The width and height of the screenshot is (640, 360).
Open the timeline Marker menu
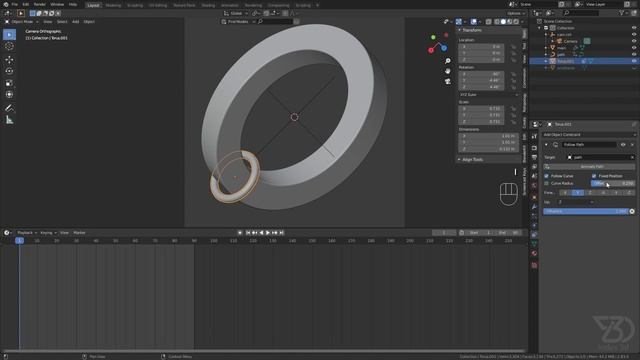coord(79,233)
